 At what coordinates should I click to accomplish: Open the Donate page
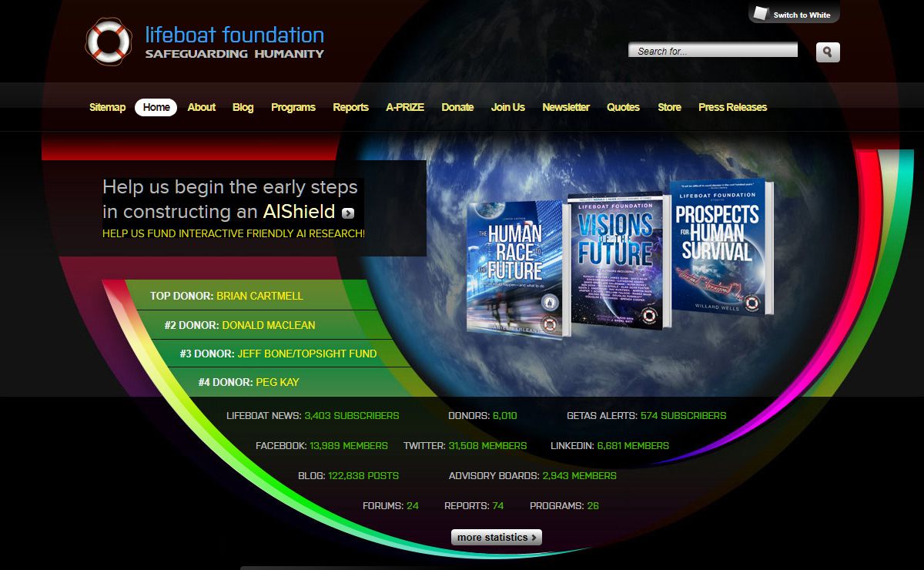coord(457,107)
